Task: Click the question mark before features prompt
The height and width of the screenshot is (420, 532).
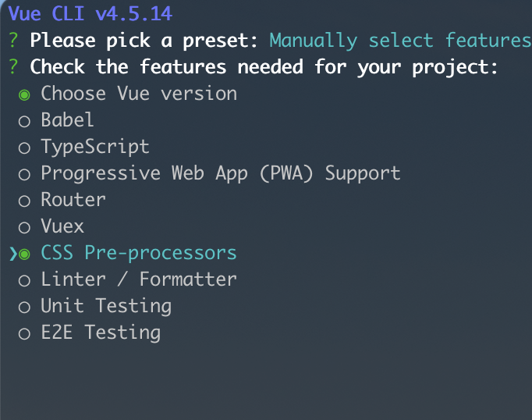Action: [12, 67]
